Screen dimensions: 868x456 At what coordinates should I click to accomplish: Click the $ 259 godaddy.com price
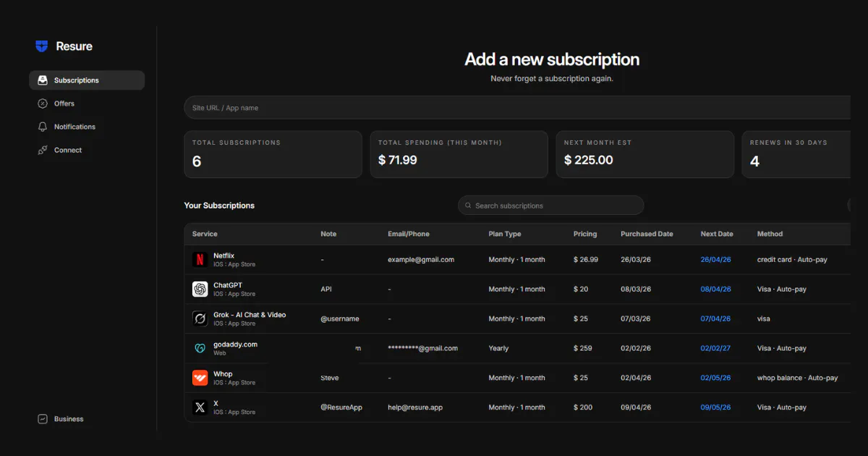583,348
